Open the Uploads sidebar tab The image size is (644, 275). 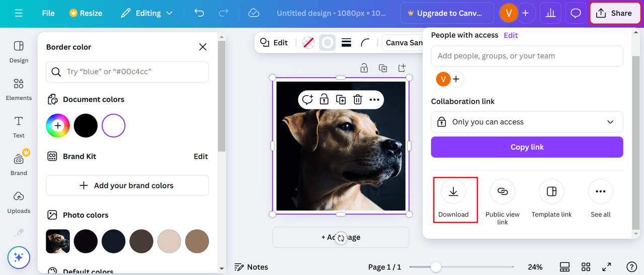tap(19, 202)
